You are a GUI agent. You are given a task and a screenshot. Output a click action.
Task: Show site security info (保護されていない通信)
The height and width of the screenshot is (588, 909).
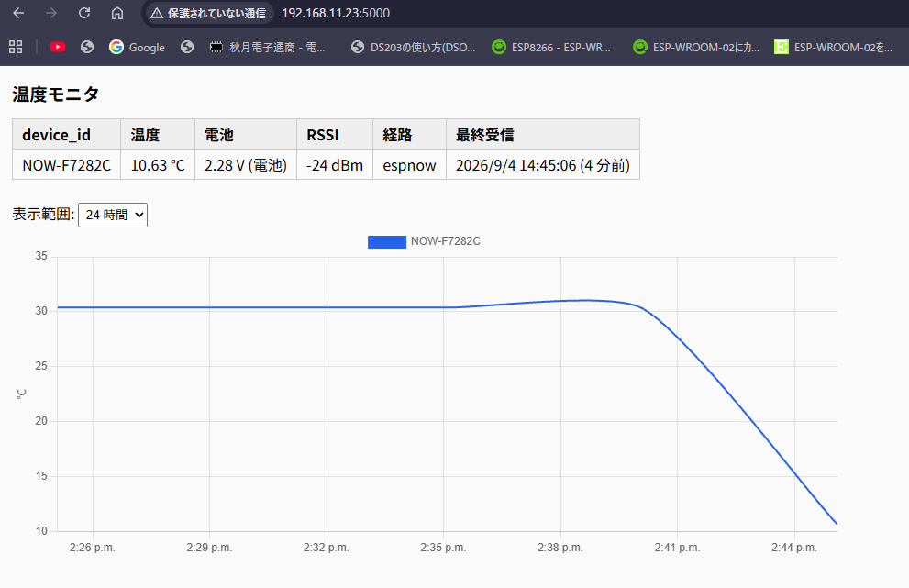tap(208, 13)
